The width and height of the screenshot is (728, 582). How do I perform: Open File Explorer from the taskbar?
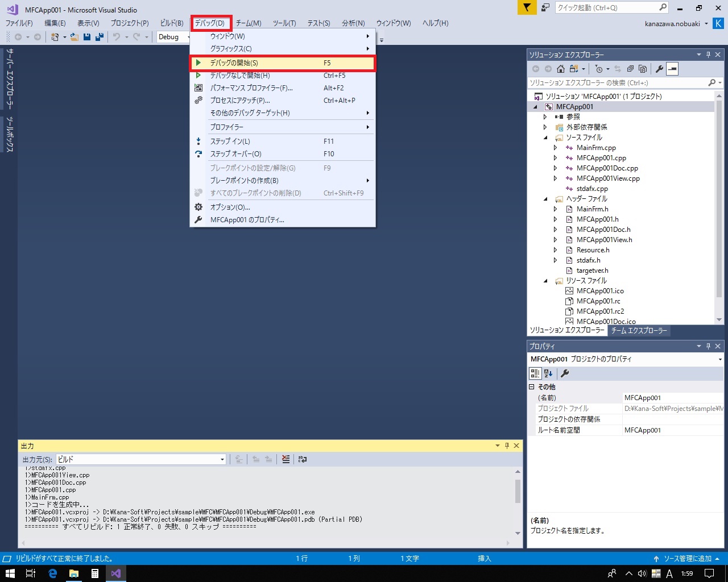click(x=74, y=573)
